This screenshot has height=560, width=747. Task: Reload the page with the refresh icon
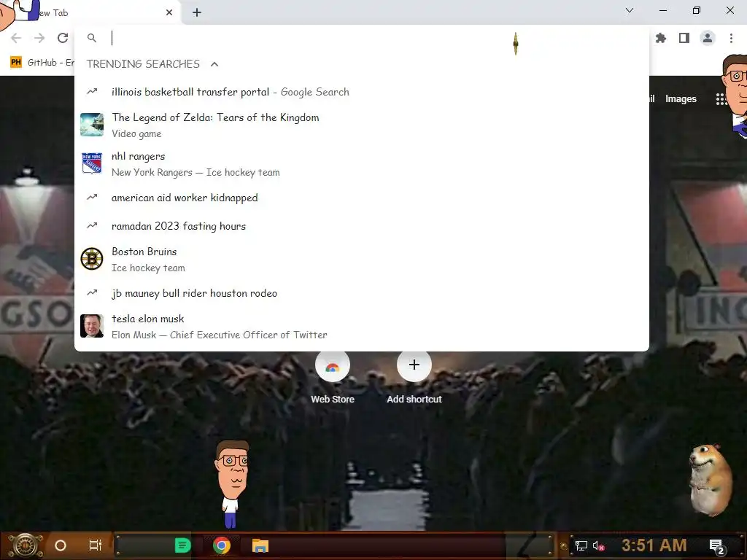(63, 38)
